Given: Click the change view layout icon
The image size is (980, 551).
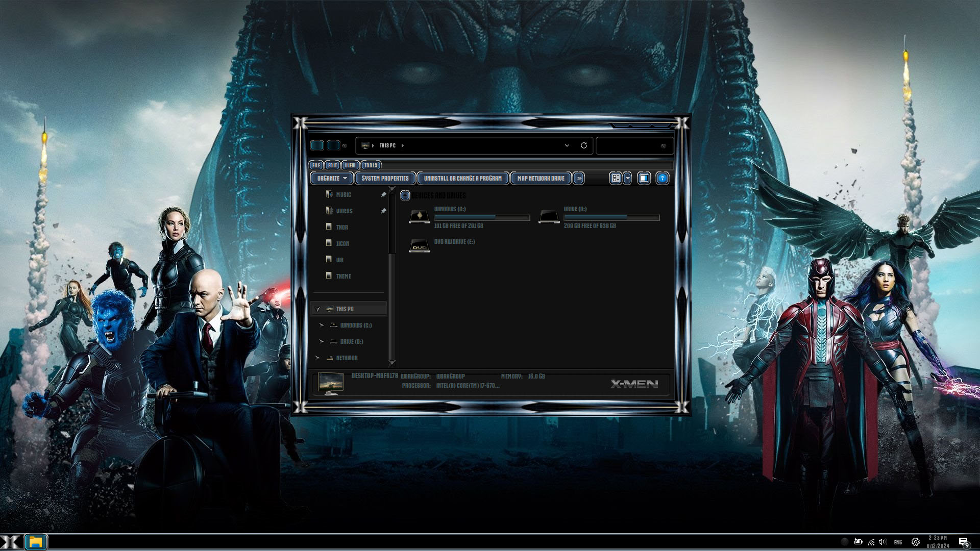Looking at the screenshot, I should (x=616, y=178).
